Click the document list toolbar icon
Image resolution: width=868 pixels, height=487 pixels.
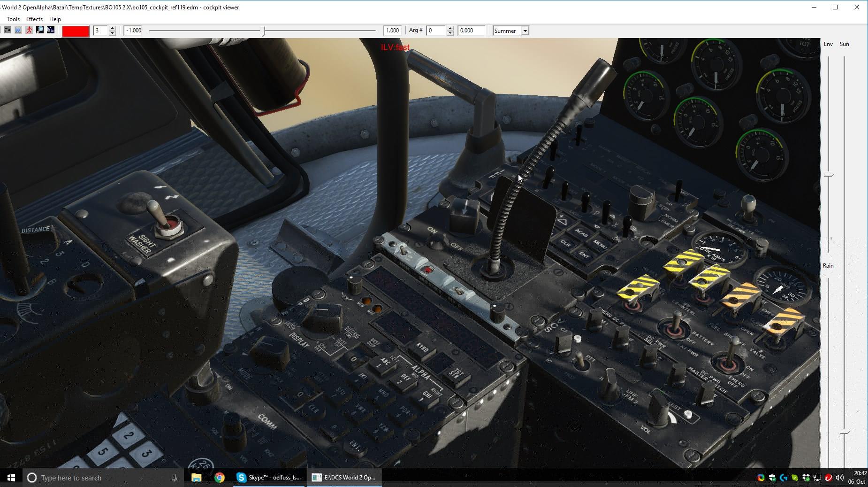pos(51,31)
